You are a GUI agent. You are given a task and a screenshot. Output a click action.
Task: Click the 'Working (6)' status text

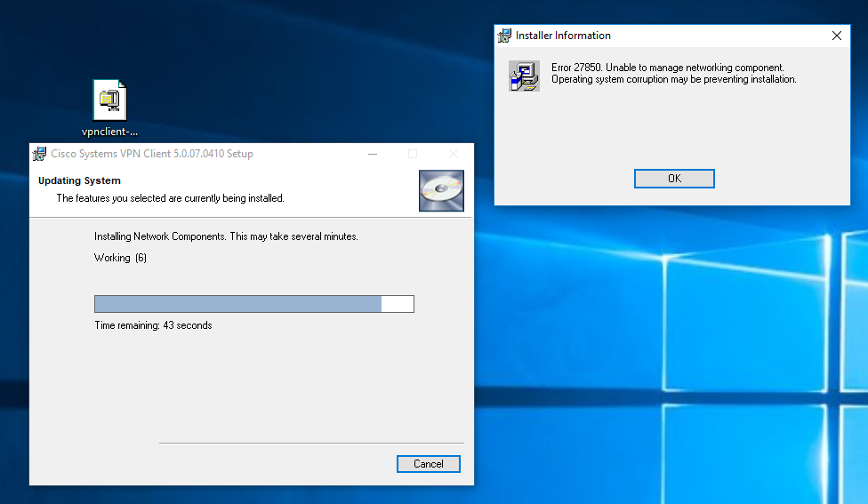(120, 258)
